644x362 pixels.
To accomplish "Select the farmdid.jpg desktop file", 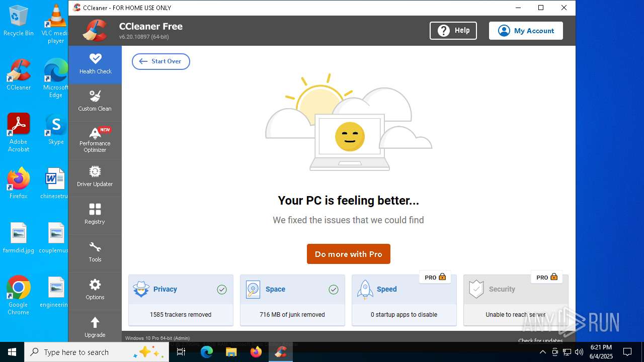I will (19, 238).
